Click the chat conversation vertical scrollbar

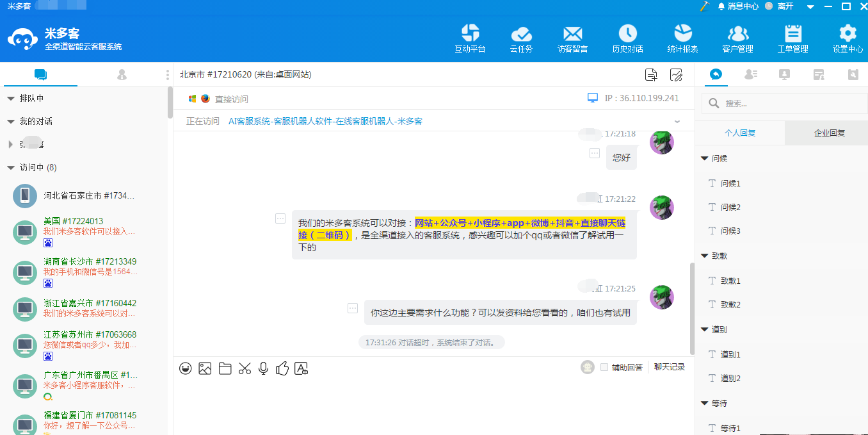tap(691, 308)
